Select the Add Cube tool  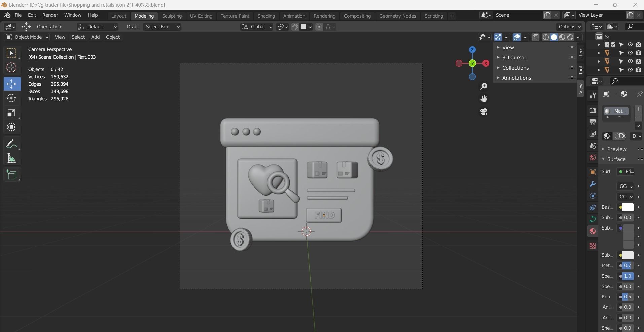point(11,175)
